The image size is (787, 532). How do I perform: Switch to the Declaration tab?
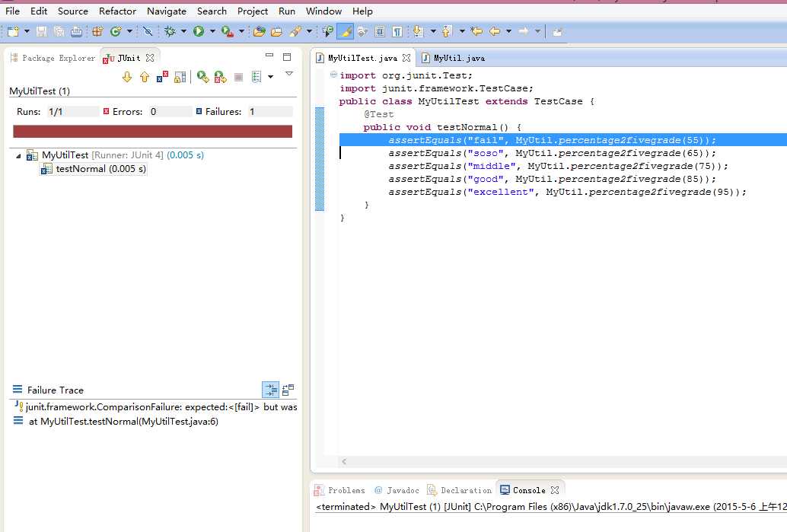pos(459,490)
